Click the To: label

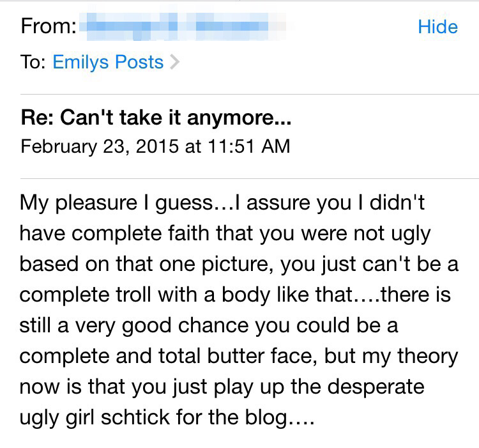tap(33, 62)
